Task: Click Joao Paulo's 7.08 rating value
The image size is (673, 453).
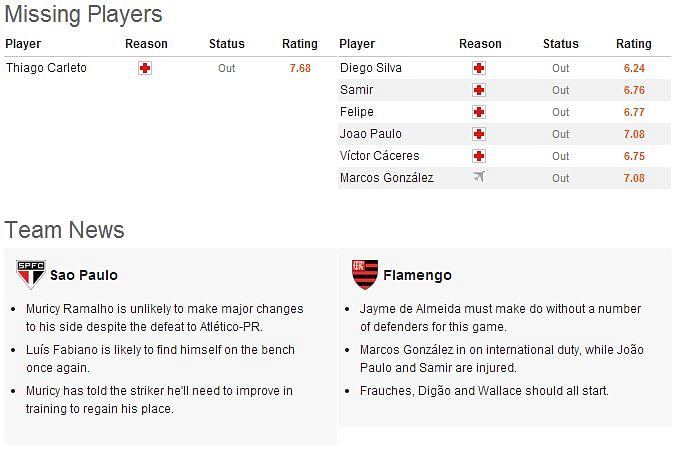Action: (x=634, y=134)
